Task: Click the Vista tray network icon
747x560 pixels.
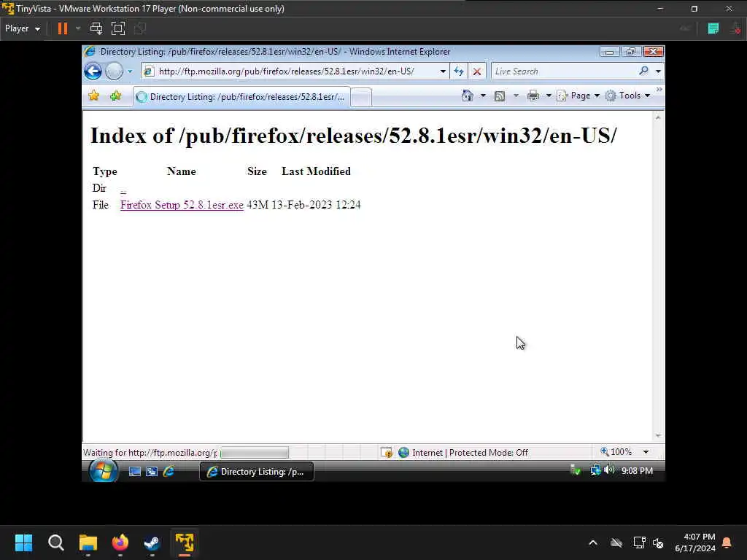Action: pyautogui.click(x=595, y=470)
